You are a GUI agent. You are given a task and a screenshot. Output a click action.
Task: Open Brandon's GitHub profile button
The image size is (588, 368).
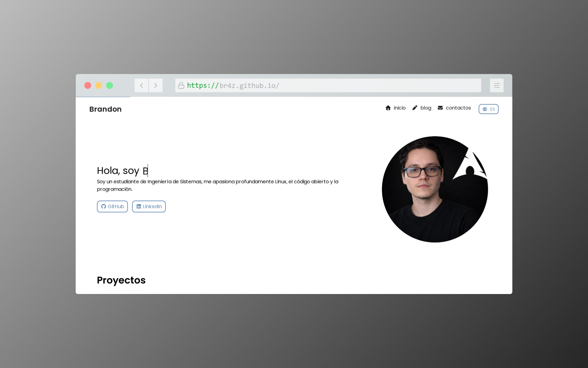pos(112,206)
